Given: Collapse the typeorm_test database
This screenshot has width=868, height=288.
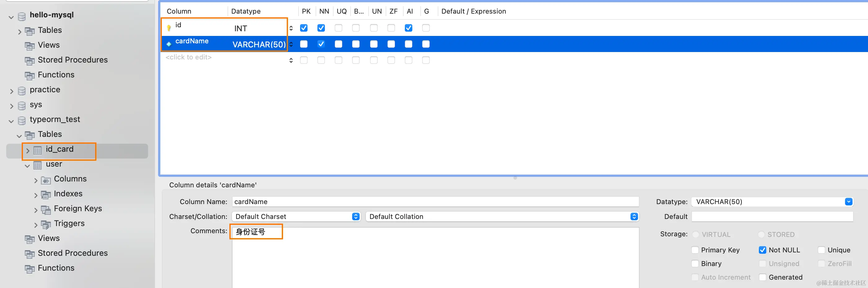Looking at the screenshot, I should tap(11, 121).
